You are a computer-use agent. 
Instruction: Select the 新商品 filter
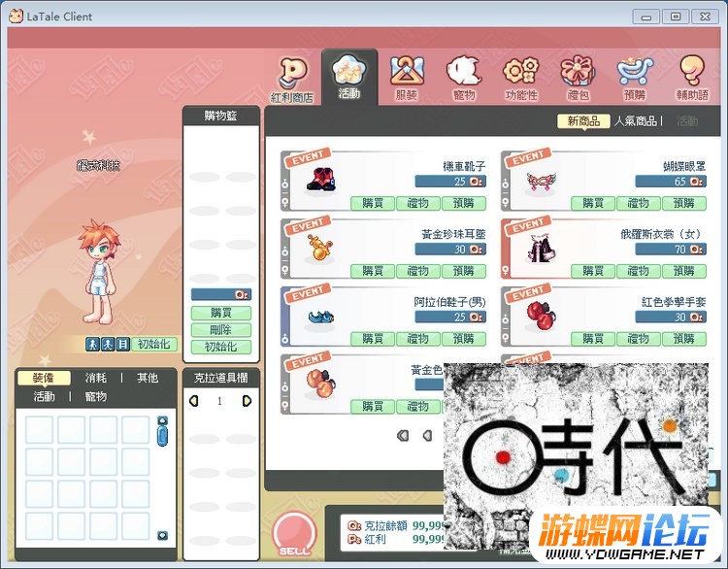click(583, 121)
